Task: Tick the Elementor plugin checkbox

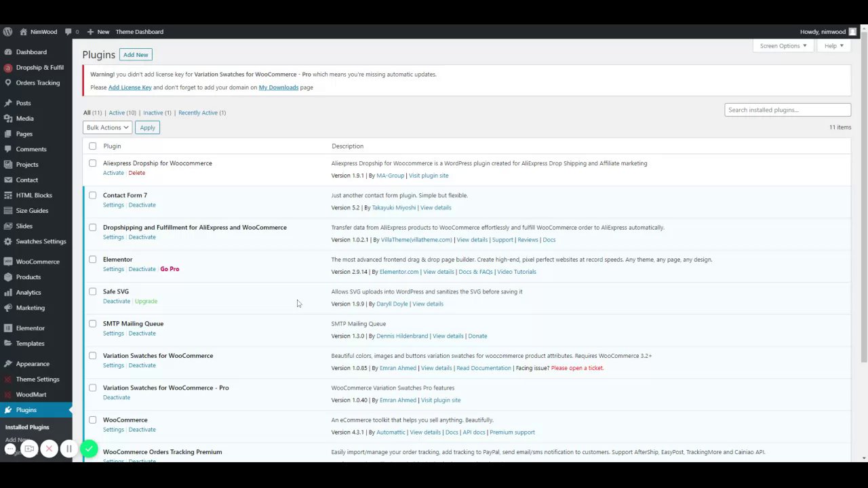Action: point(93,260)
